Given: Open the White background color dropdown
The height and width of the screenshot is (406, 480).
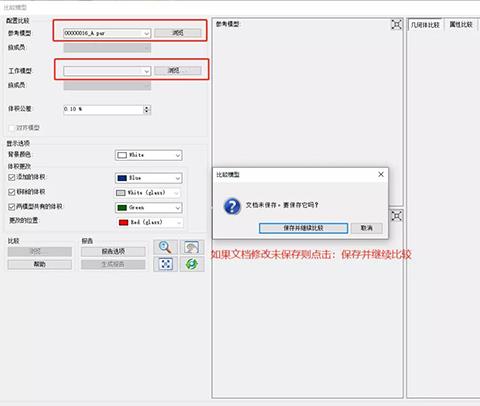Looking at the screenshot, I should [149, 155].
